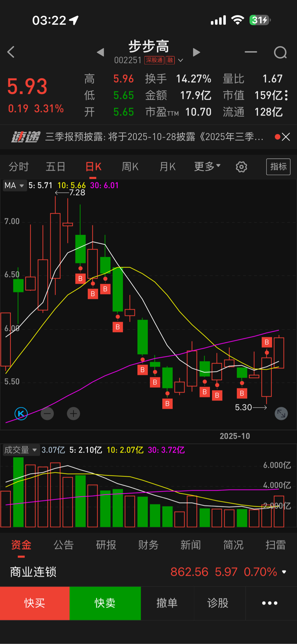Open the 新闻 tab
This screenshot has width=297, height=644.
tap(191, 545)
